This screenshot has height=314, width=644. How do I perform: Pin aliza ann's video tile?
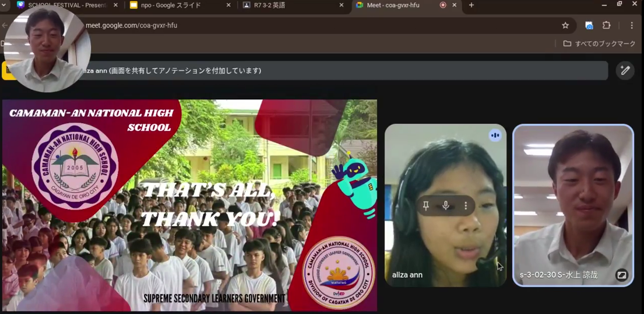[x=426, y=206]
